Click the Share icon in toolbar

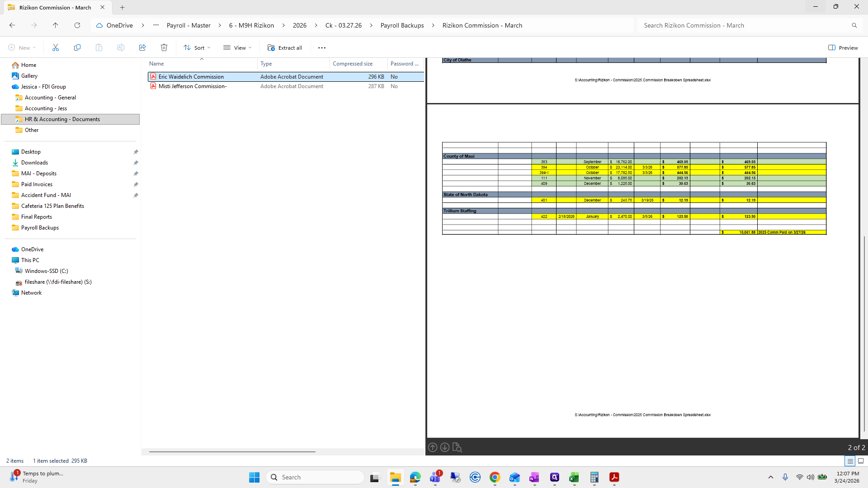142,47
